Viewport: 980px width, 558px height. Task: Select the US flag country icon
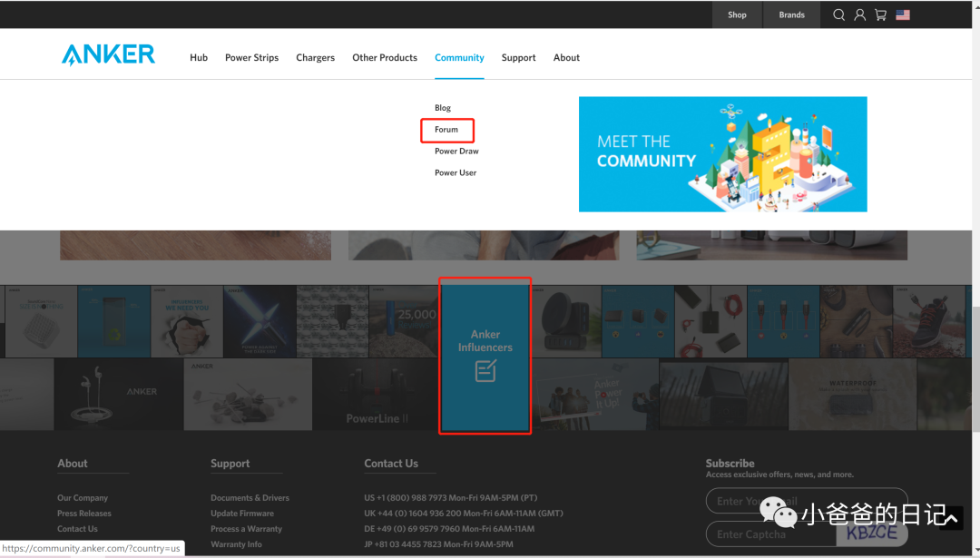tap(903, 15)
